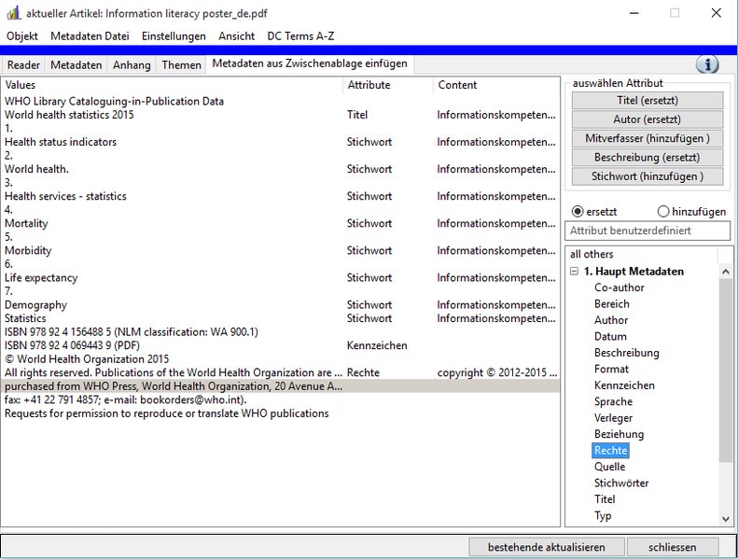Select Quelle in the attribute tree
The height and width of the screenshot is (560, 738).
point(609,467)
